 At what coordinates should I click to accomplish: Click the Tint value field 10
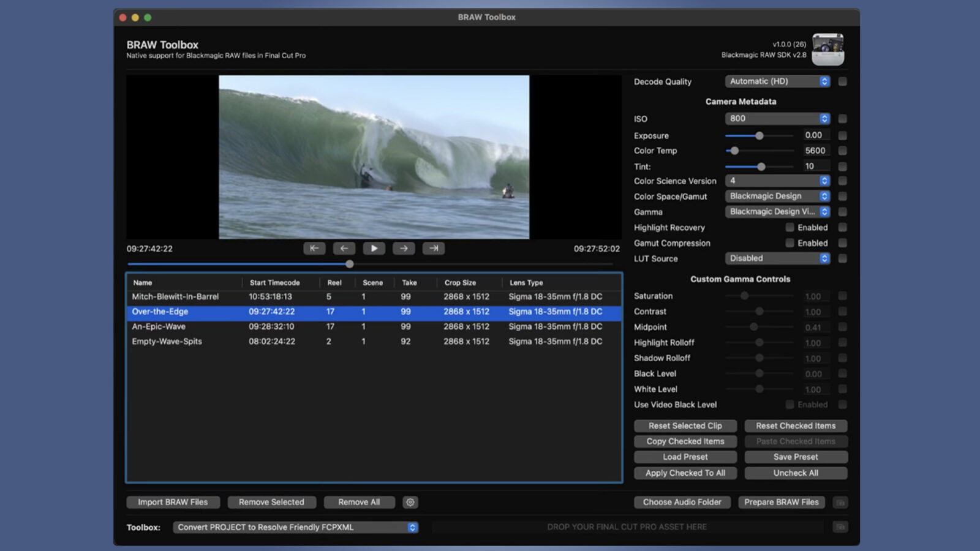pyautogui.click(x=816, y=167)
